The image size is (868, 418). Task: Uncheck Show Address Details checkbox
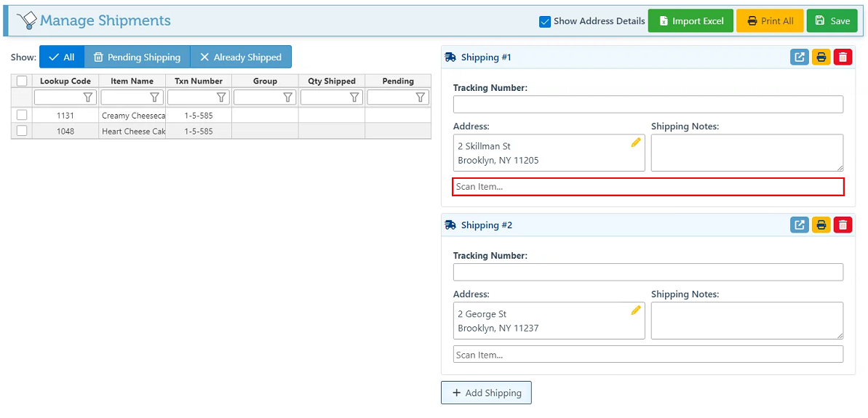click(545, 22)
